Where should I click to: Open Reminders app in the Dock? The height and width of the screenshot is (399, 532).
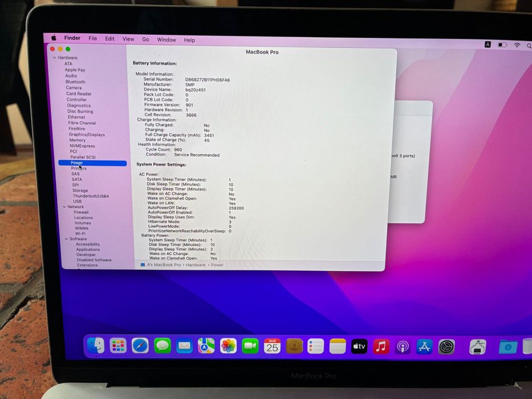pos(315,347)
